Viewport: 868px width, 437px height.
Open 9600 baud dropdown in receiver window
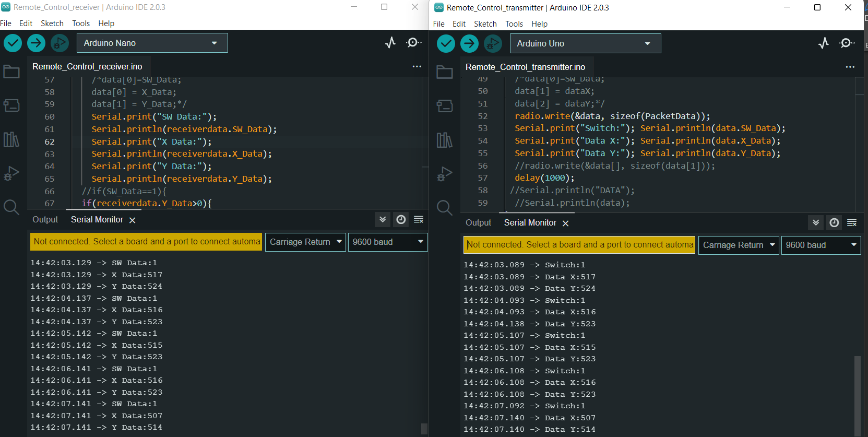(x=388, y=242)
